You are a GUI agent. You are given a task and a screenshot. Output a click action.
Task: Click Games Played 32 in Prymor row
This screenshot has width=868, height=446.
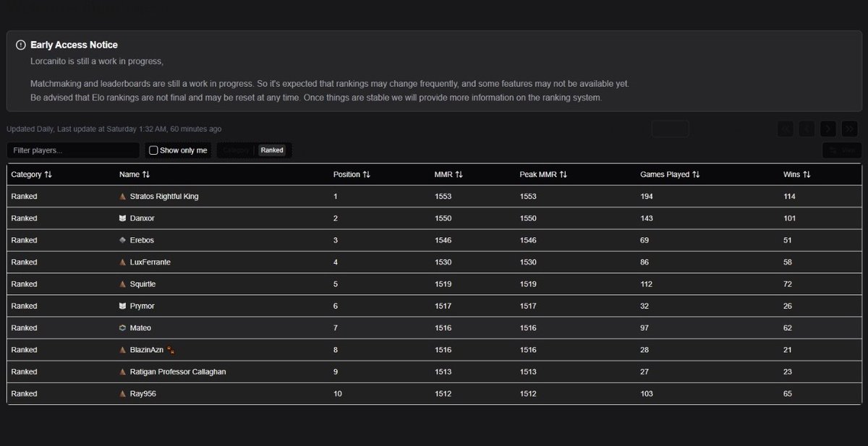click(x=644, y=306)
